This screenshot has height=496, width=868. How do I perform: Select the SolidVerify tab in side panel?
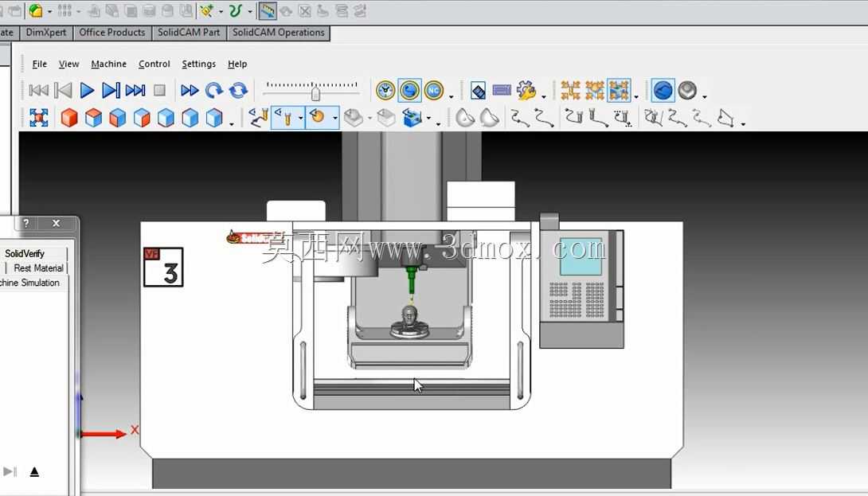[x=25, y=253]
